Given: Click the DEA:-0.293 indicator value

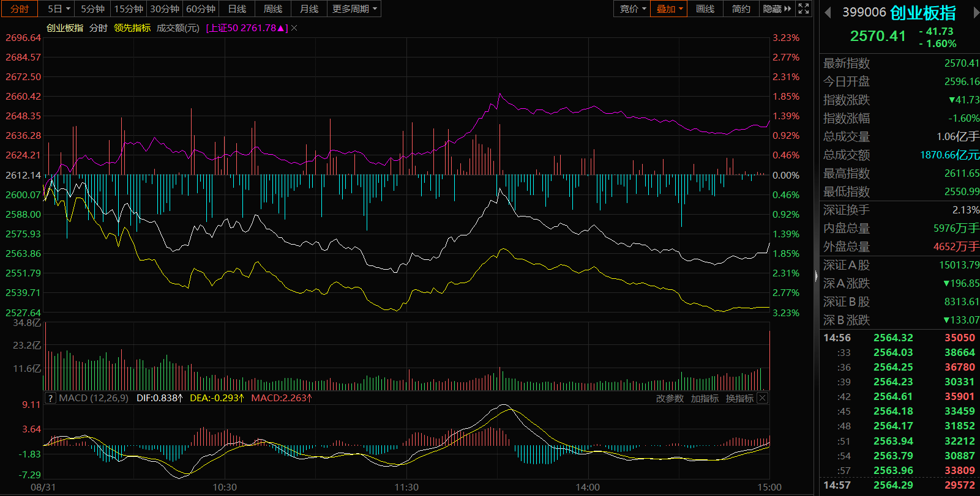Looking at the screenshot, I should (217, 398).
